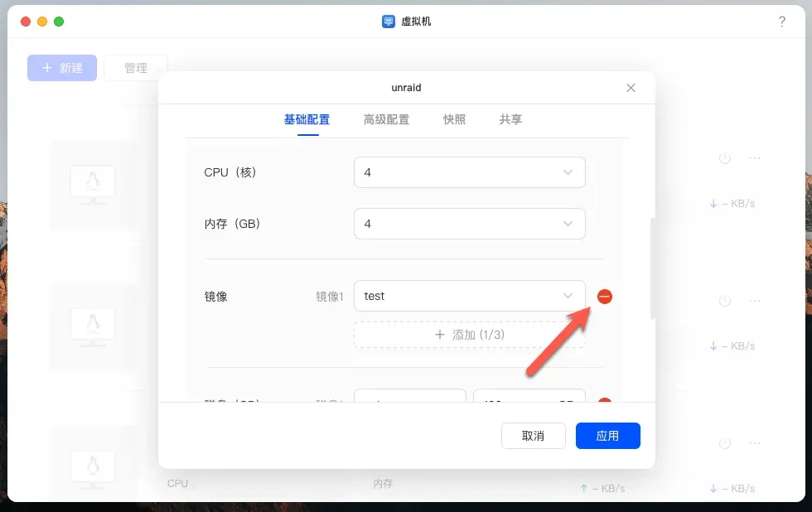
Task: Open the 镜像1 test dropdown
Action: click(x=469, y=296)
